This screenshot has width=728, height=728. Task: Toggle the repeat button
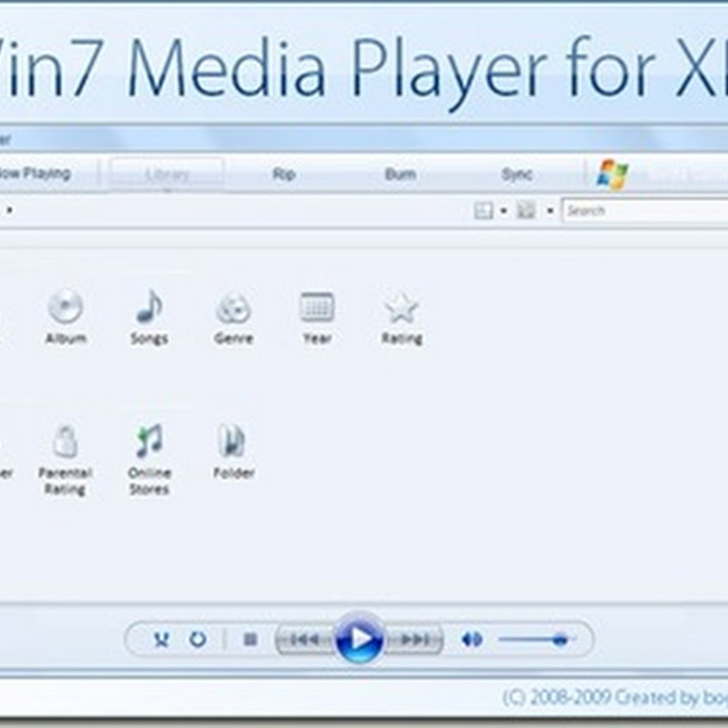point(198,640)
